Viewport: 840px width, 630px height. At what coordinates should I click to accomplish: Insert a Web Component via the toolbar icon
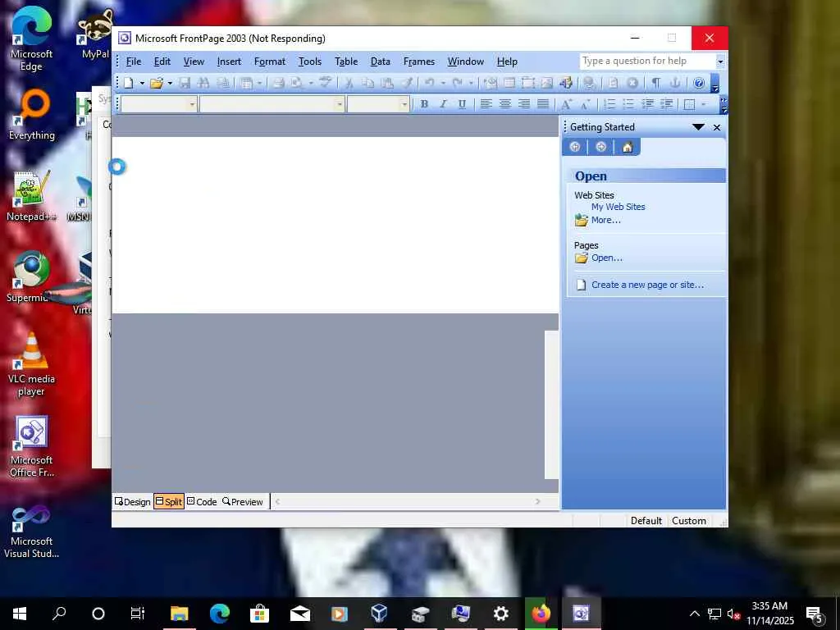491,83
